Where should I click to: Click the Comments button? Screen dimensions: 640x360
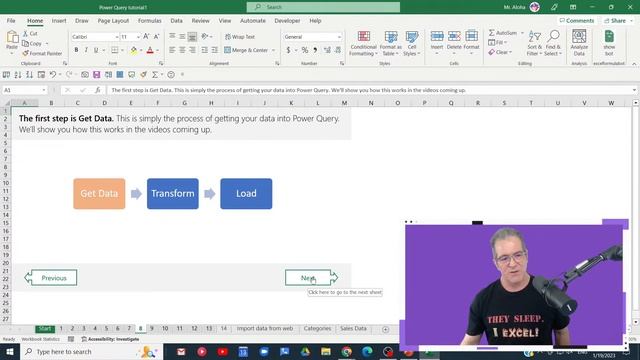pos(577,20)
